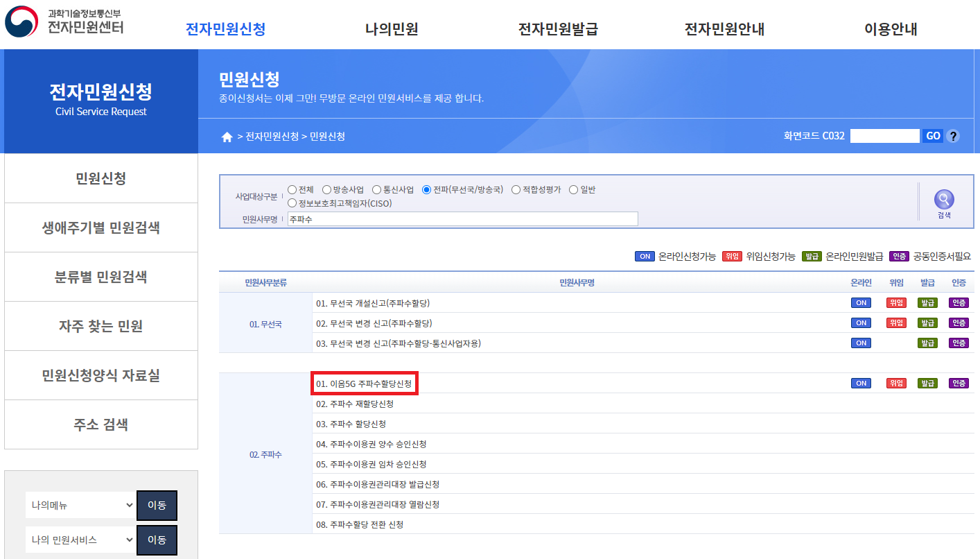Open 08. 주파수할당 전환 신청 link

[360, 524]
